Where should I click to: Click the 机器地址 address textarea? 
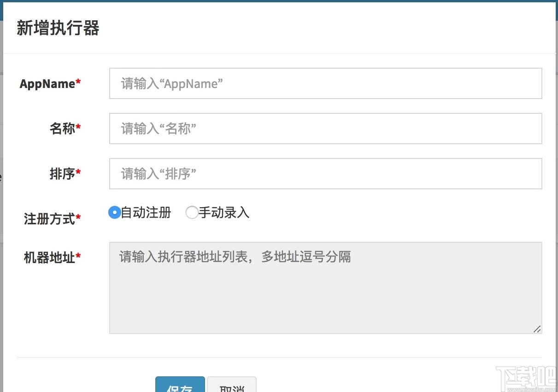coord(325,287)
